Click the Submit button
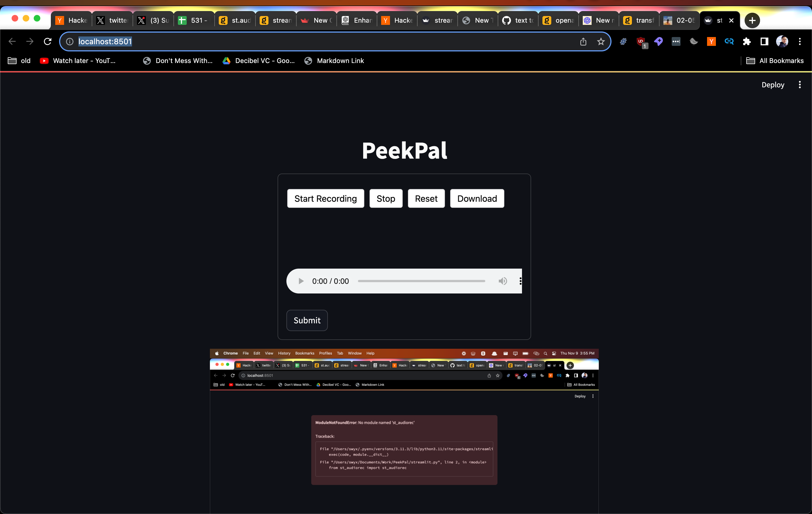The height and width of the screenshot is (514, 812). click(x=307, y=320)
